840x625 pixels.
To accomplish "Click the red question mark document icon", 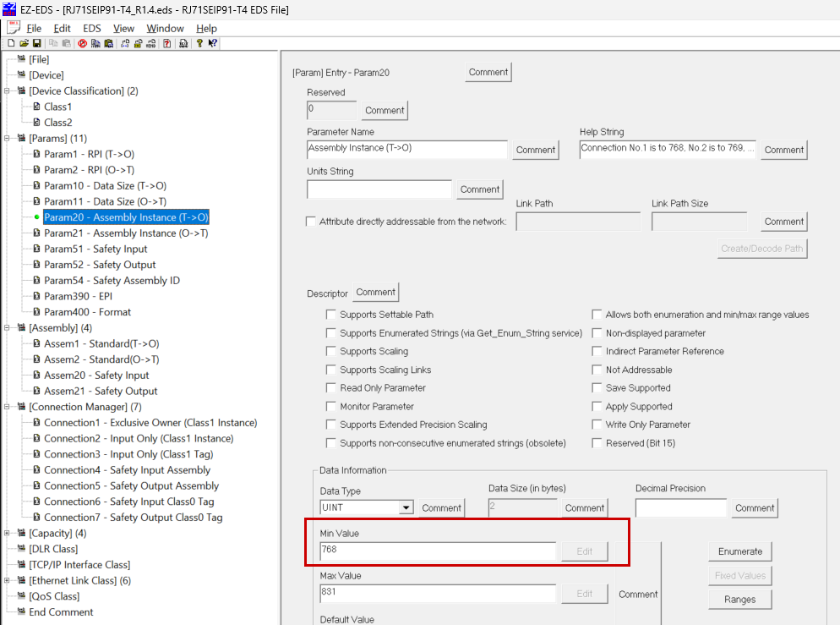I will click(167, 43).
